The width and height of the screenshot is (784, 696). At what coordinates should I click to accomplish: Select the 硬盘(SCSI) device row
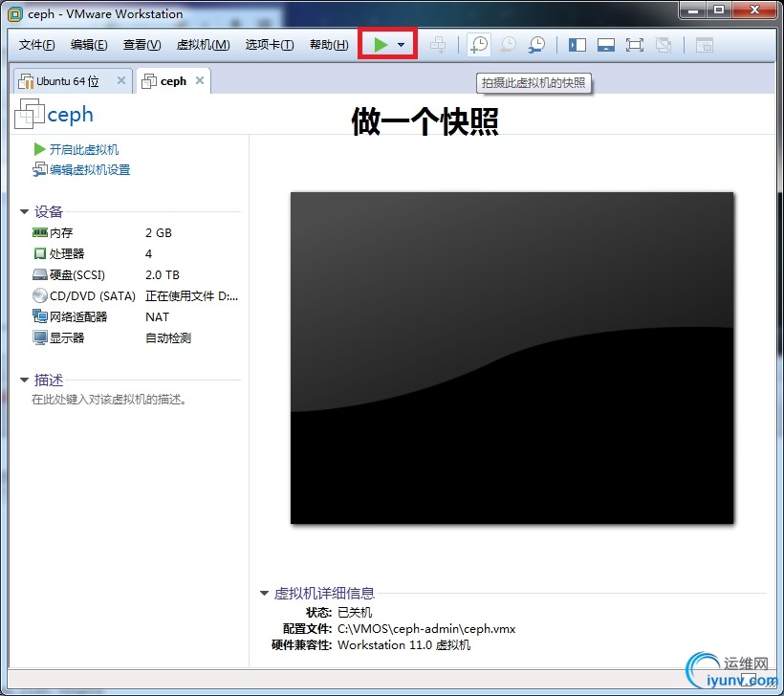pyautogui.click(x=135, y=275)
